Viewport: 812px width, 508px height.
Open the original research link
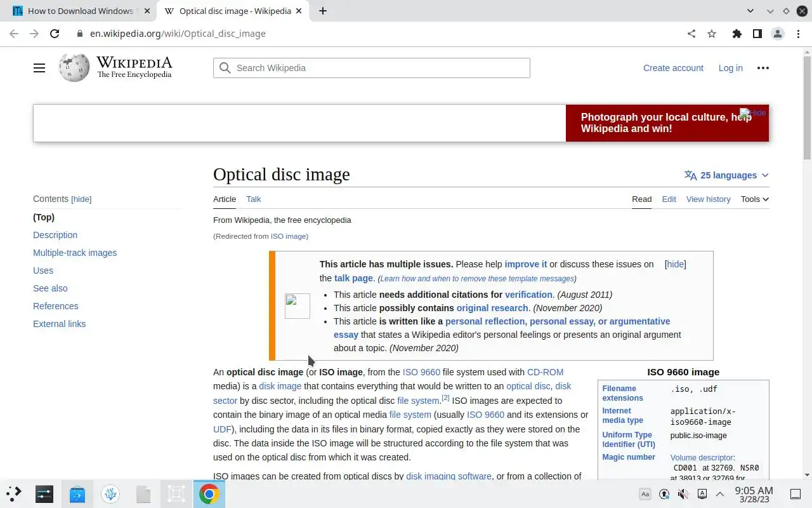click(x=492, y=308)
